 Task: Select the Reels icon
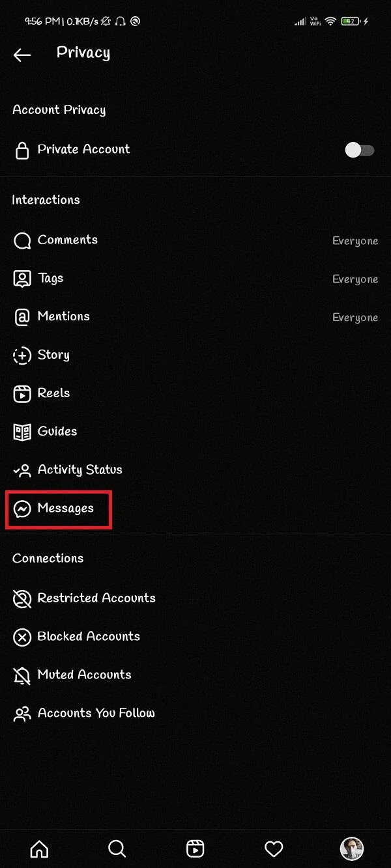pos(22,394)
